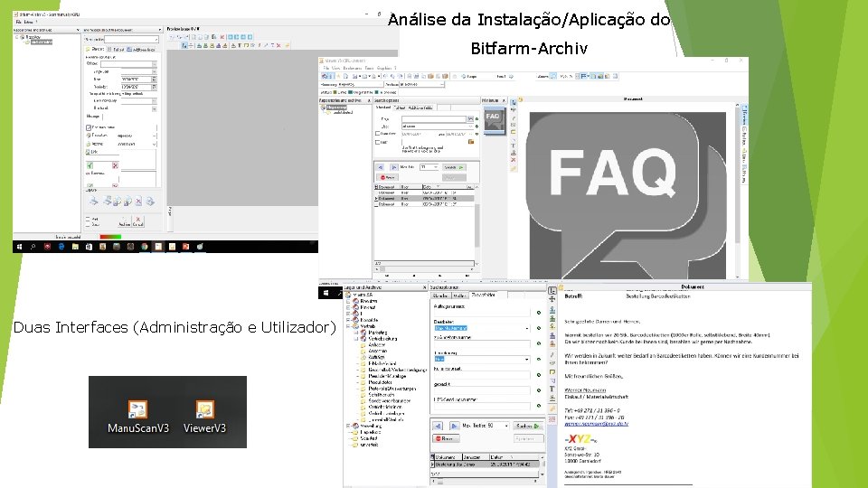Image resolution: width=868 pixels, height=488 pixels.
Task: Click previous arrow button in Viewer search panel
Action: tap(381, 167)
